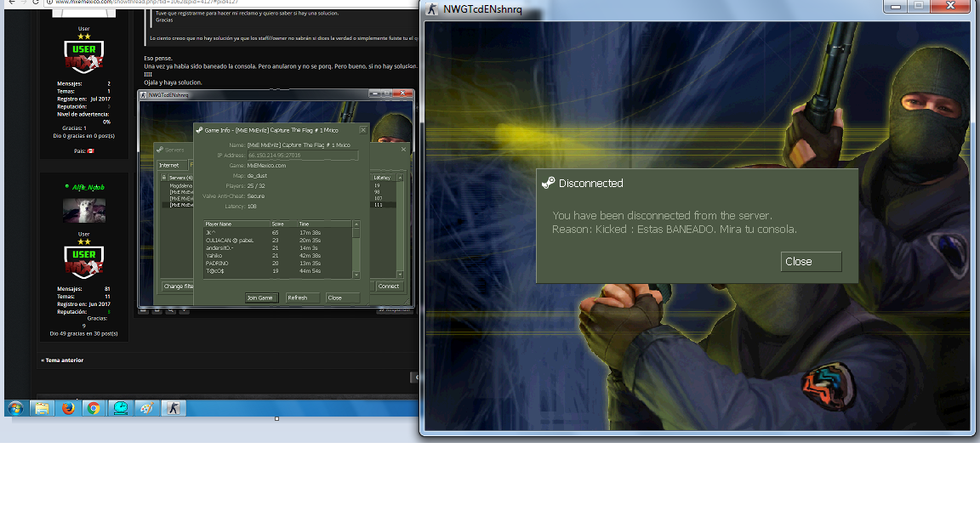Click the Close button beside Refresh in Game Info
980x522 pixels.
click(x=343, y=298)
